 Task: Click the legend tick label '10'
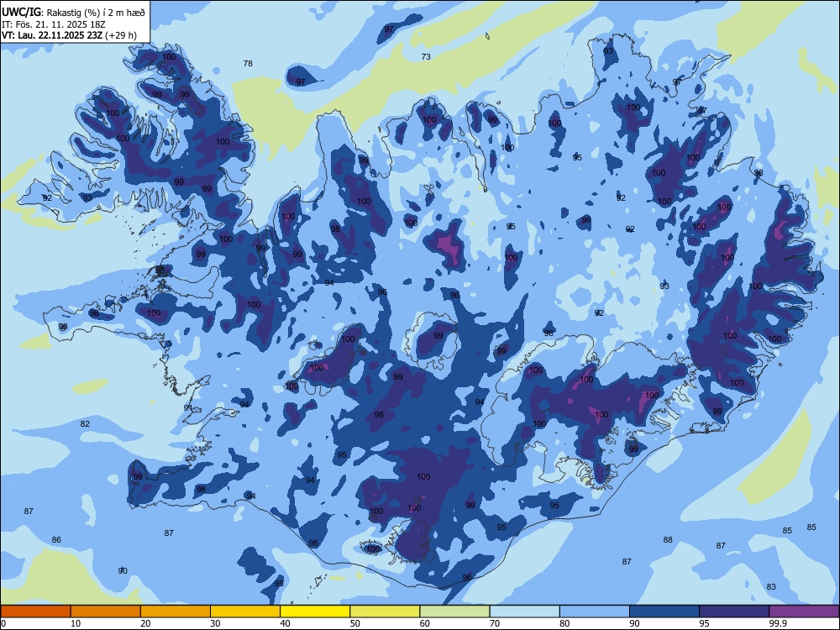(x=76, y=623)
